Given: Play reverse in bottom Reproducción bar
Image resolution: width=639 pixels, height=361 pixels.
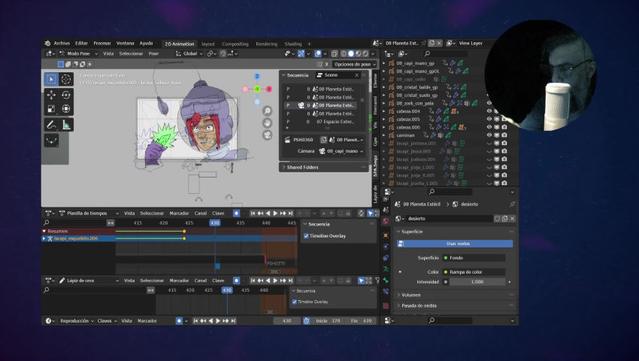Looking at the screenshot, I should [211, 321].
